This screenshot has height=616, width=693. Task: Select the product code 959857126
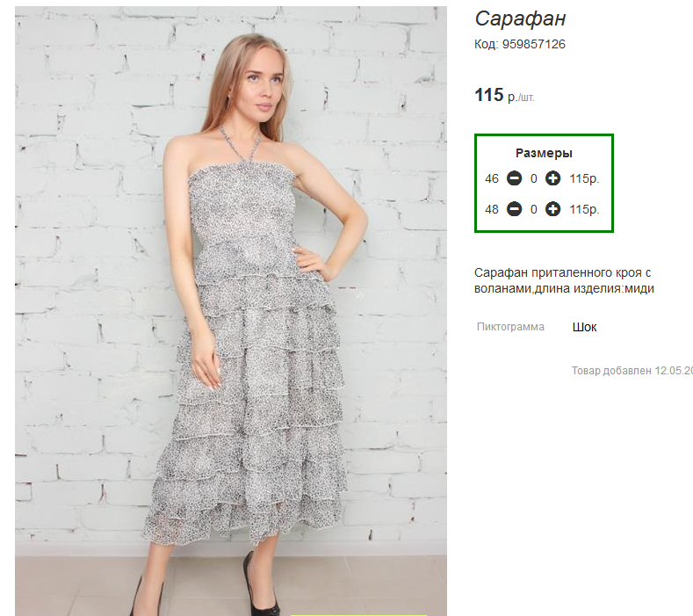click(533, 44)
